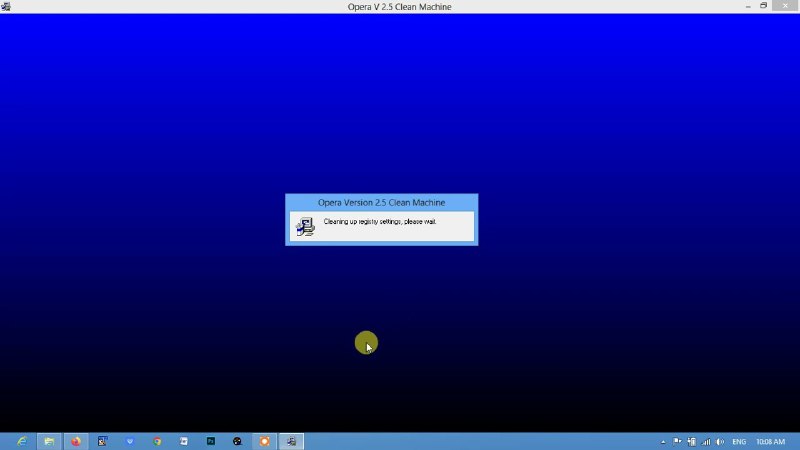Image resolution: width=800 pixels, height=450 pixels.
Task: Open the Chrome taskbar icon
Action: click(x=157, y=441)
